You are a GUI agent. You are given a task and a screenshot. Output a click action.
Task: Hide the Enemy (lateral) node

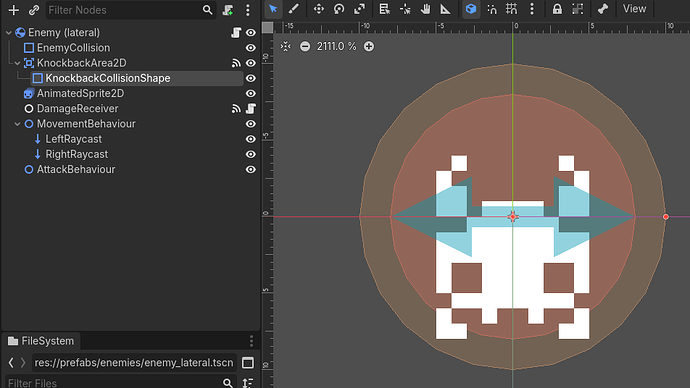[251, 33]
